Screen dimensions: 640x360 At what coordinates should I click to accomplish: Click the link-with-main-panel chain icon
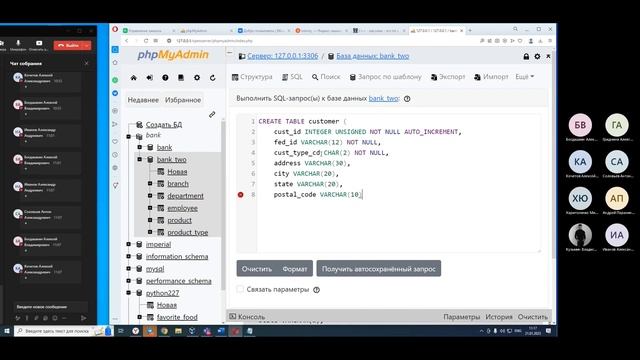[212, 115]
